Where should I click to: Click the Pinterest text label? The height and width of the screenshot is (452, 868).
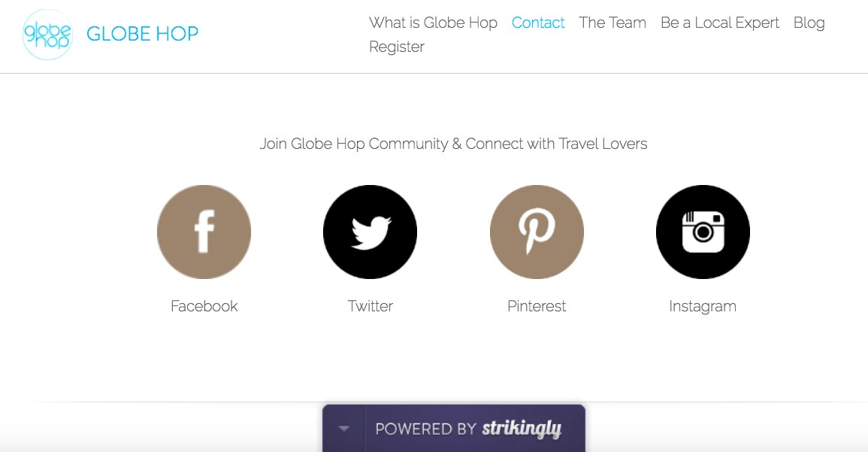click(x=537, y=306)
